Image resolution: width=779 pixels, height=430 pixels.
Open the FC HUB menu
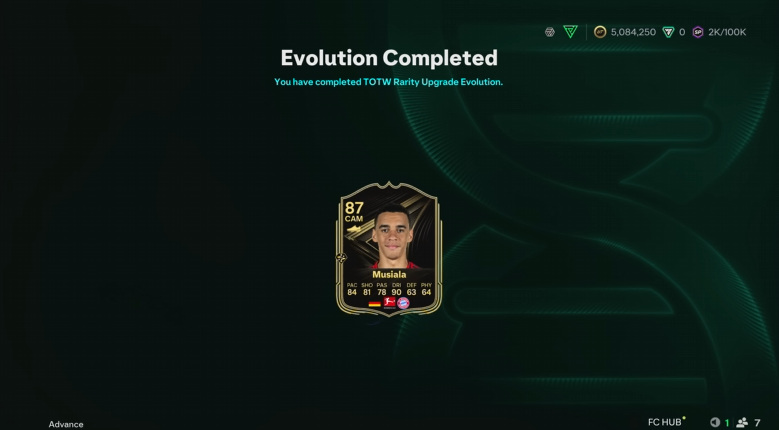pyautogui.click(x=665, y=423)
